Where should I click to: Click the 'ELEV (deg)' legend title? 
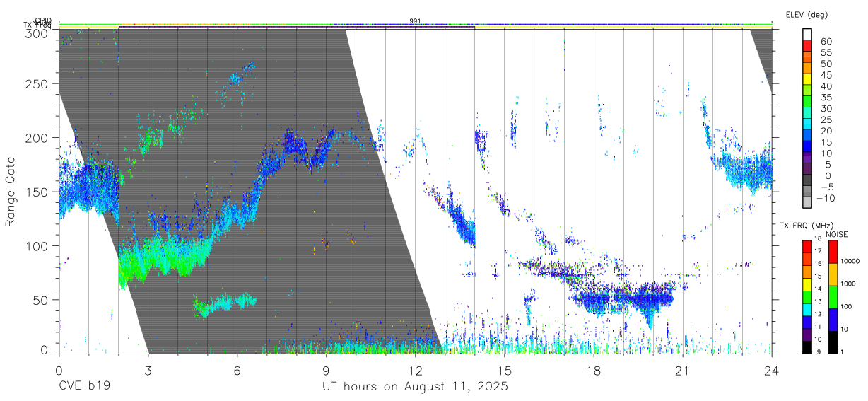807,15
